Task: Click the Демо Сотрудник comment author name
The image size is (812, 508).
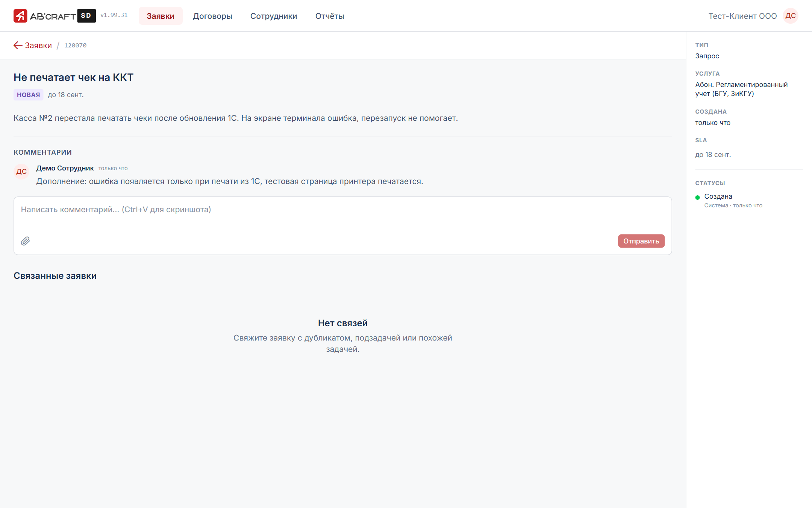Action: click(65, 168)
